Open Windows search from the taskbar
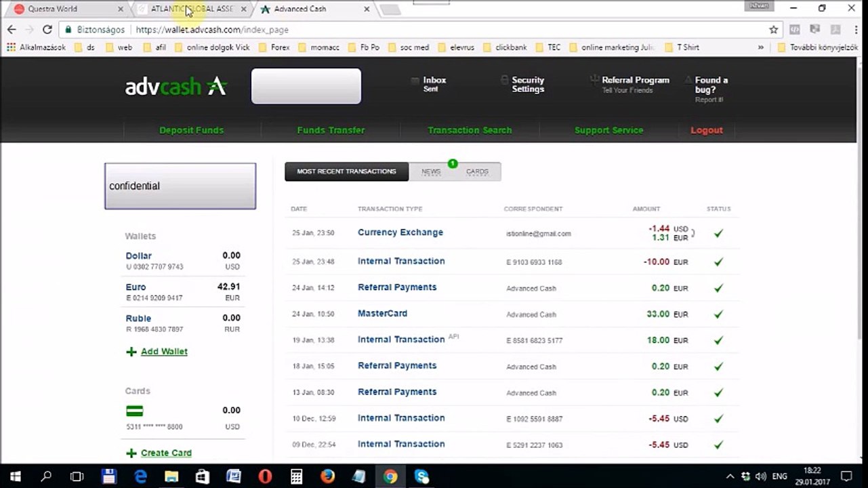This screenshot has width=868, height=488. 46,476
